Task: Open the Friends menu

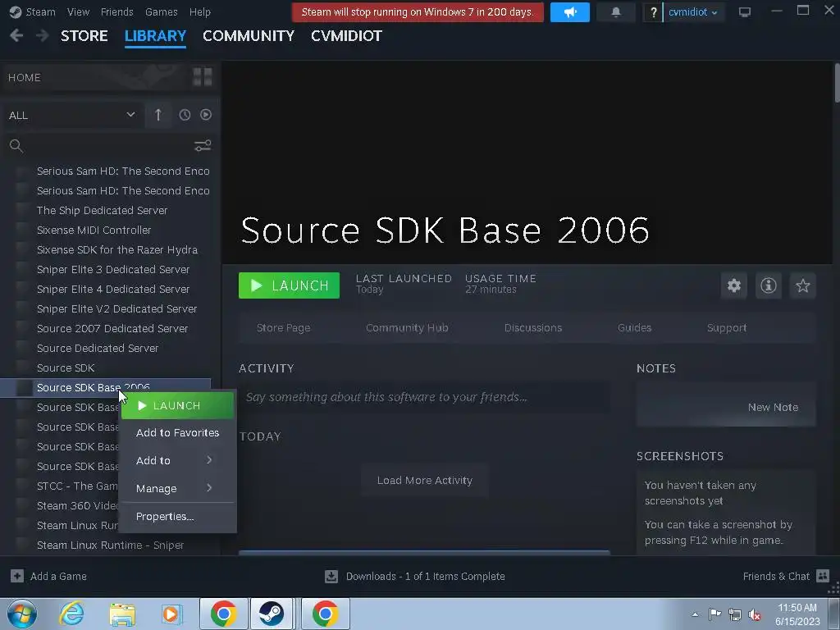Action: coord(116,11)
